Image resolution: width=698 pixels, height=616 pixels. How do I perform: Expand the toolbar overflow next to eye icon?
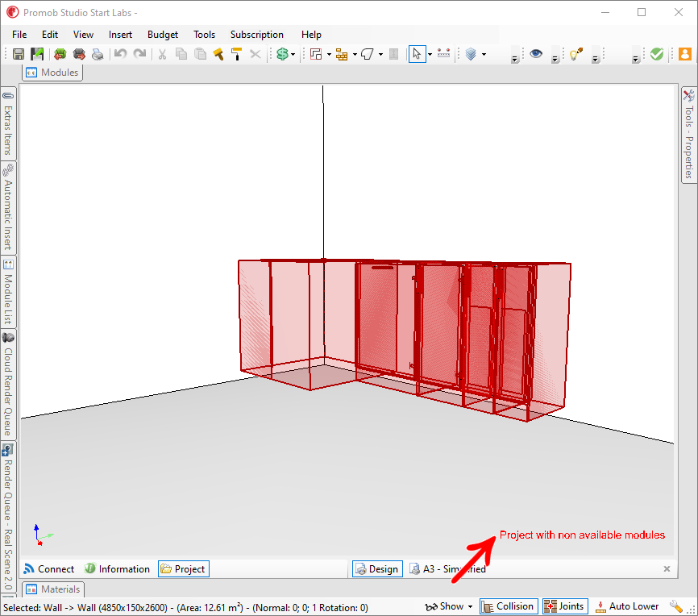(555, 58)
